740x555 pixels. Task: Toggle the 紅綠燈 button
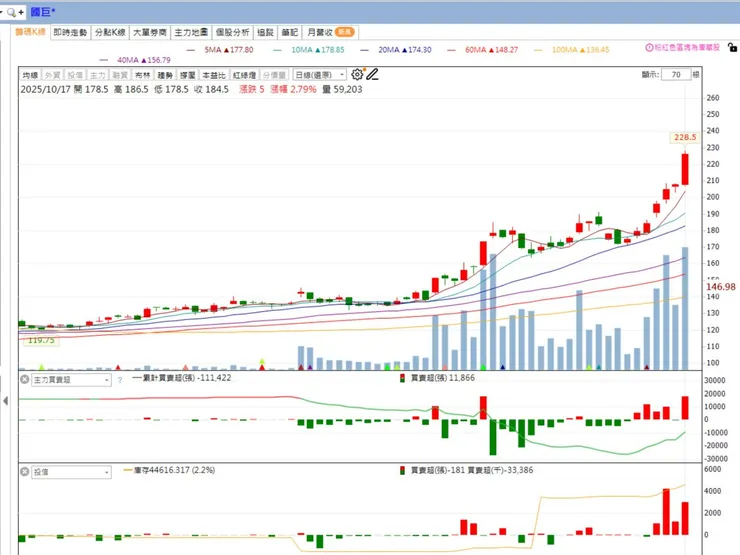point(244,75)
